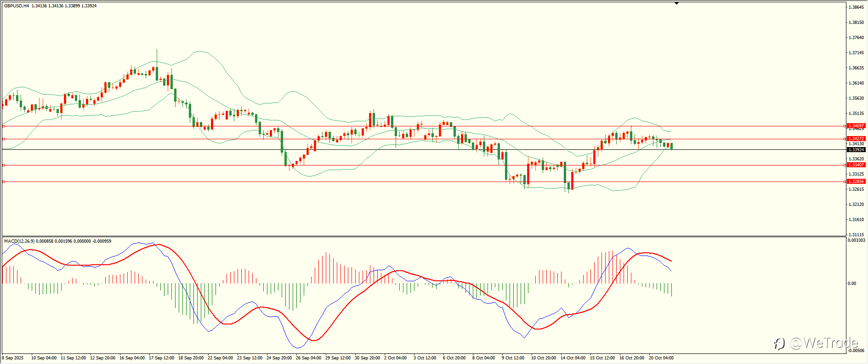Click the 11 Sep 12:00 time label
Viewport: 868px width, 364px height.
point(73,358)
